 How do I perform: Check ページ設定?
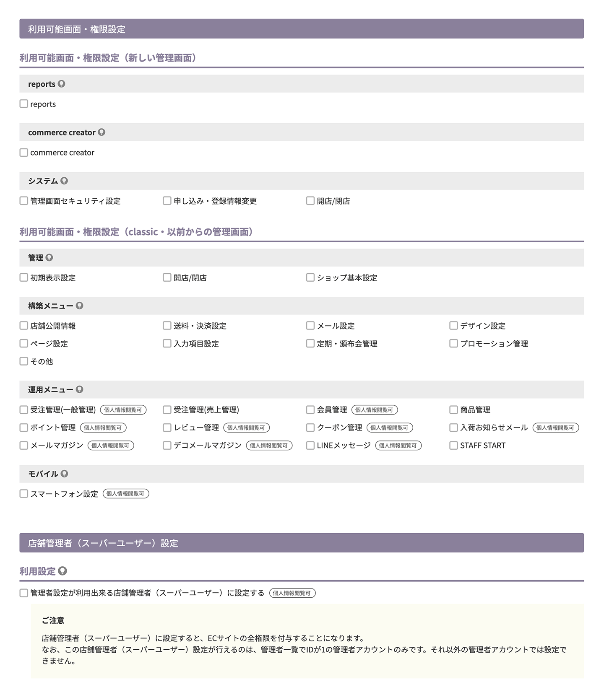tap(24, 343)
